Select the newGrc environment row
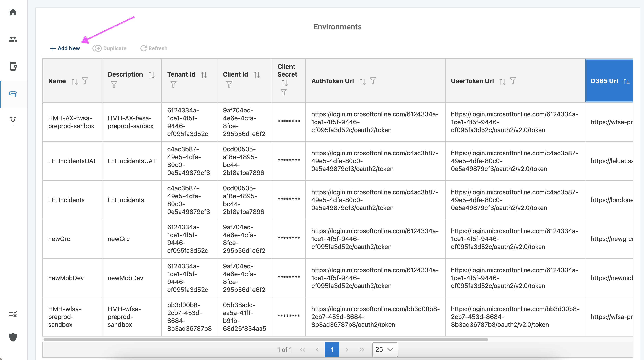Screen dimensions: 644x360 59,239
